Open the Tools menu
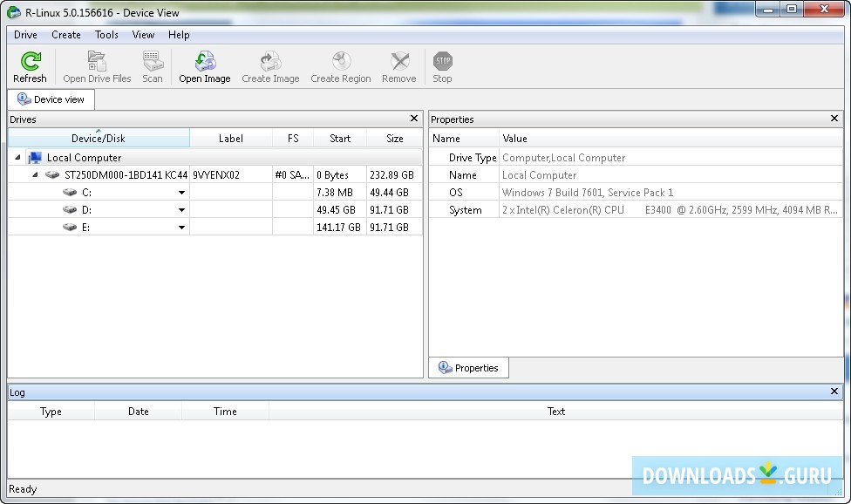Image resolution: width=851 pixels, height=504 pixels. [106, 35]
